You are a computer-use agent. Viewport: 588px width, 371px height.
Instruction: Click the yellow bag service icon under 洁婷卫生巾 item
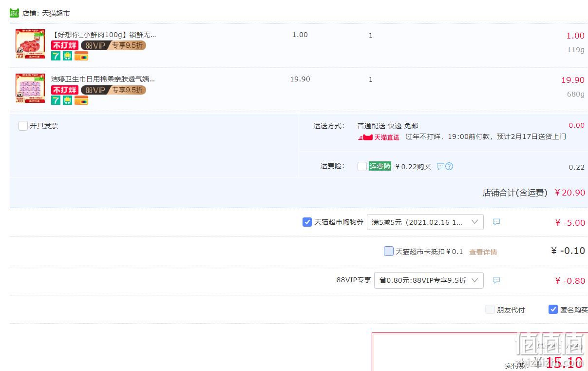(67, 100)
